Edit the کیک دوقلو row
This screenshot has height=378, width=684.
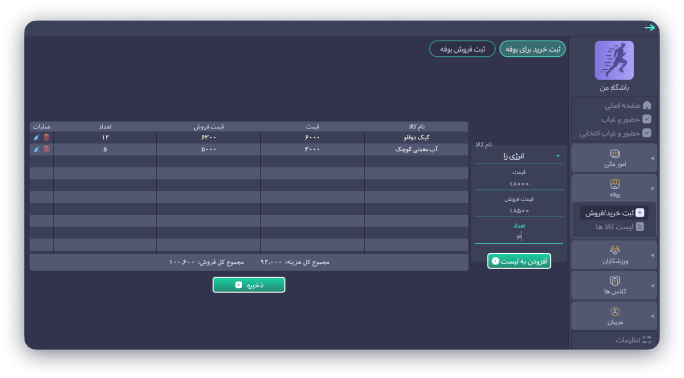click(37, 137)
